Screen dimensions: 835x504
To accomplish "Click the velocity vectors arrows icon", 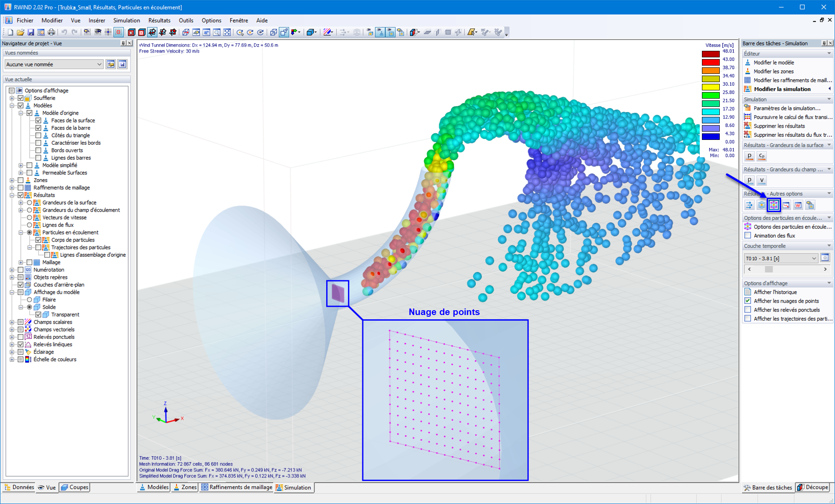I will pos(749,205).
